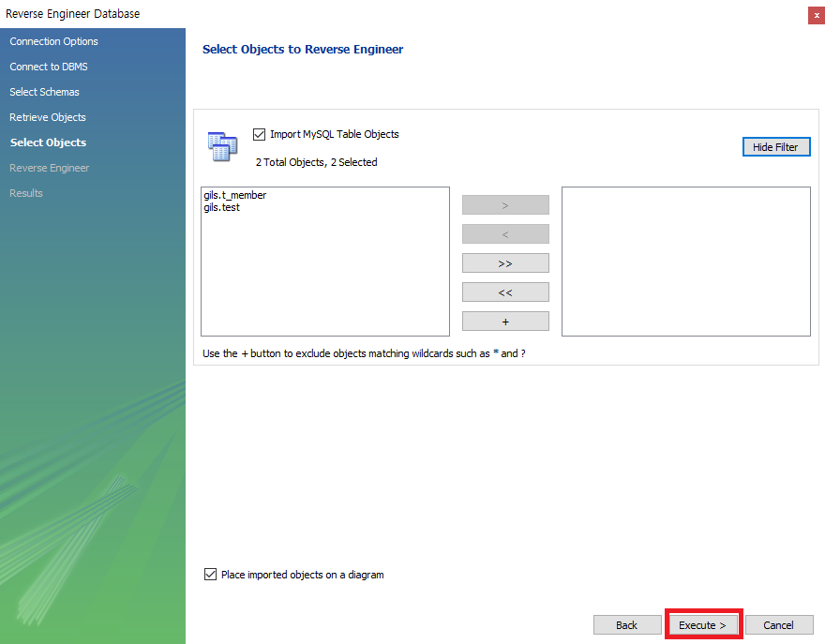Image resolution: width=825 pixels, height=644 pixels.
Task: Click the single left arrow move button
Action: pos(505,234)
